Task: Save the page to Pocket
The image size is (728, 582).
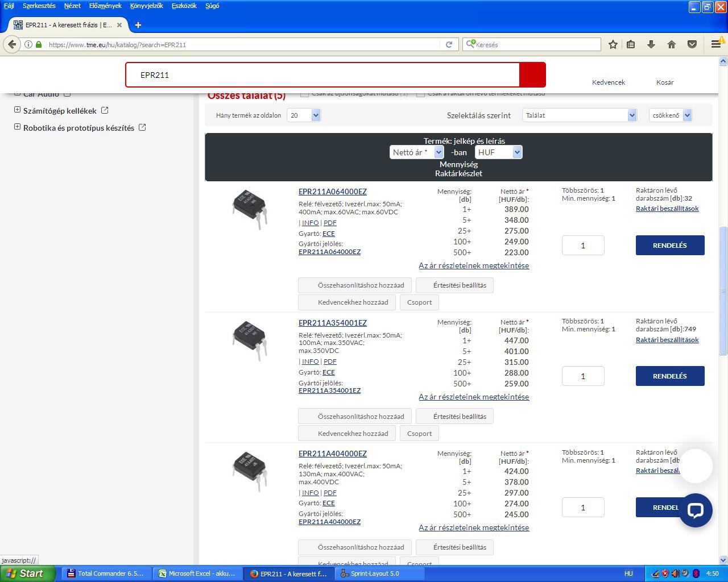Action: point(692,44)
